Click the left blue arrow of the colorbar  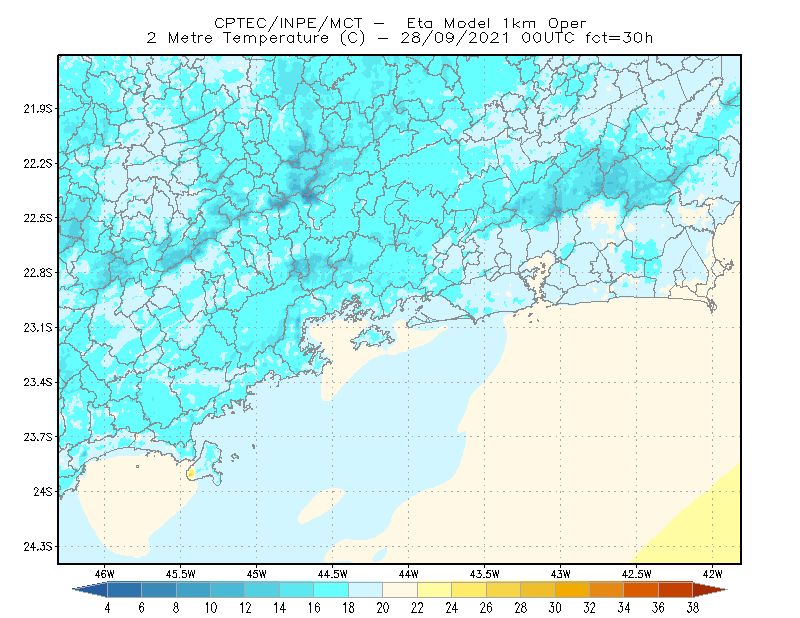[90, 589]
